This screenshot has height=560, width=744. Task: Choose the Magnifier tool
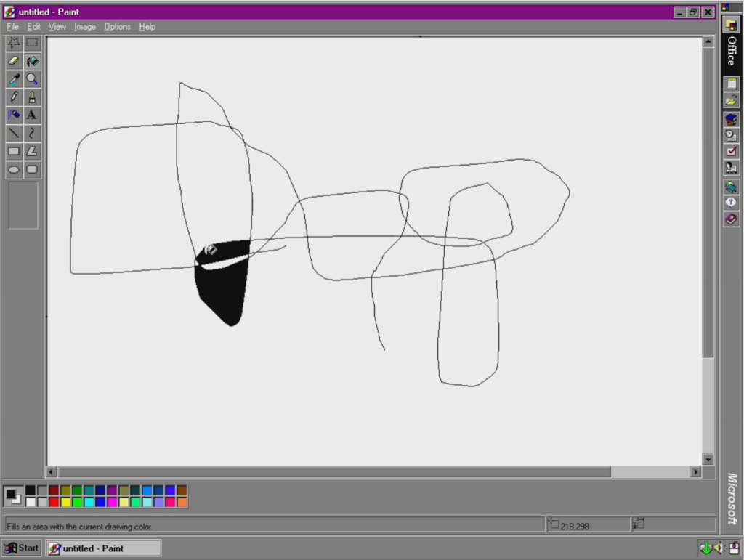click(32, 79)
